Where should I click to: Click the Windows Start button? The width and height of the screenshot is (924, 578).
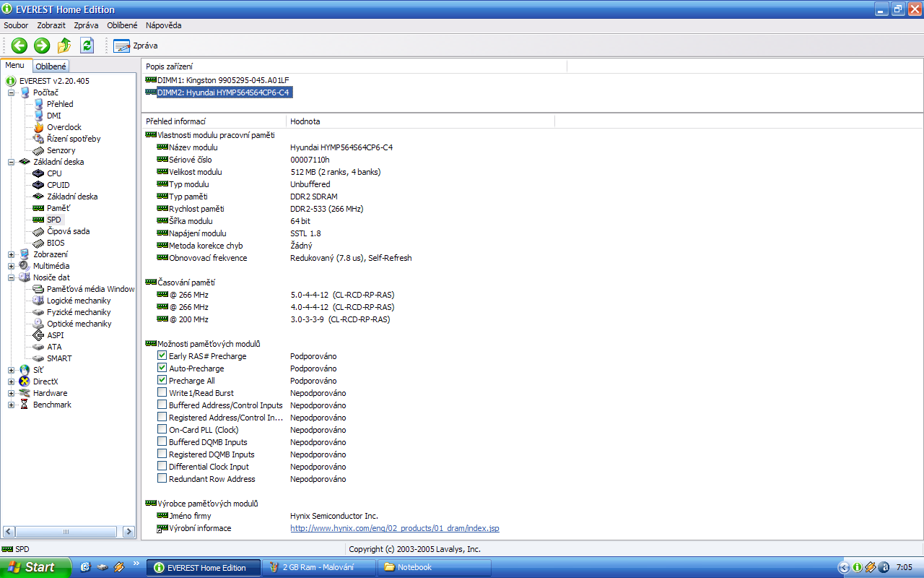tap(35, 567)
